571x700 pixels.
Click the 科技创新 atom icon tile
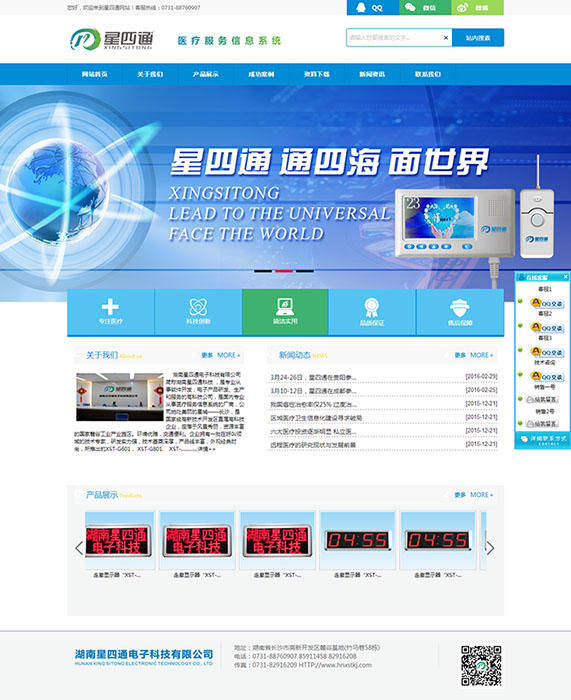pyautogui.click(x=198, y=312)
